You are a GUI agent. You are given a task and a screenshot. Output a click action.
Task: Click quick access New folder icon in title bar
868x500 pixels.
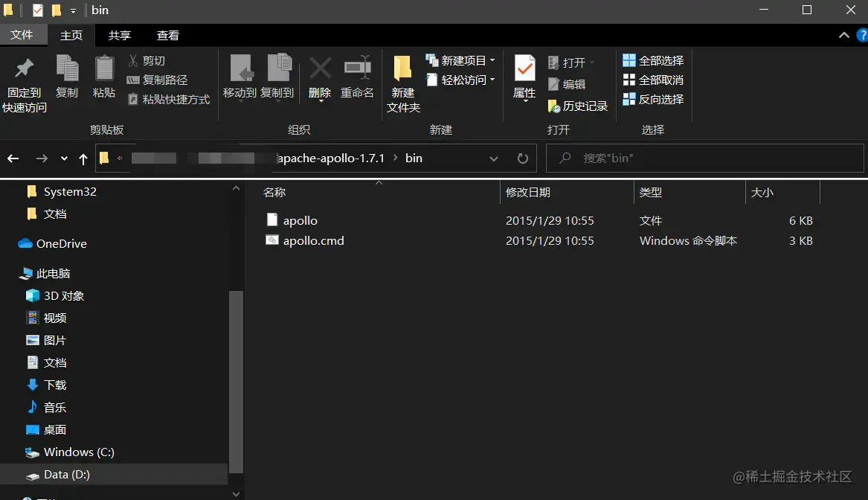(57, 10)
